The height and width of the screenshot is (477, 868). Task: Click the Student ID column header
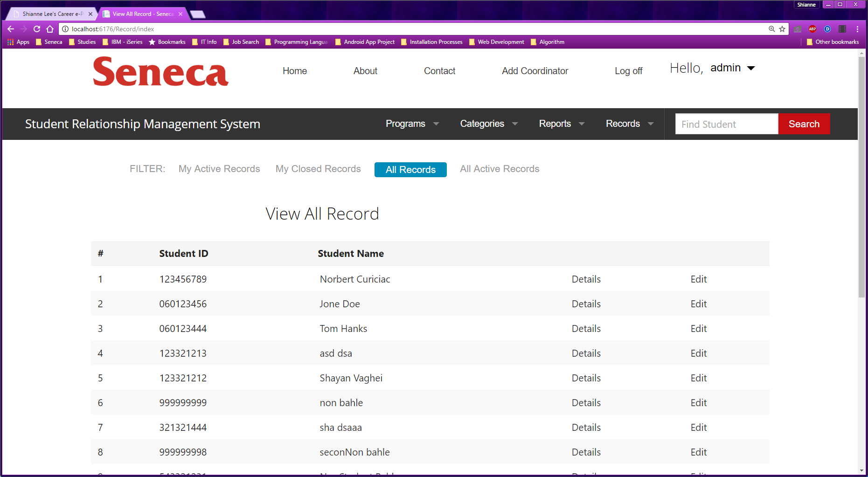coord(184,254)
